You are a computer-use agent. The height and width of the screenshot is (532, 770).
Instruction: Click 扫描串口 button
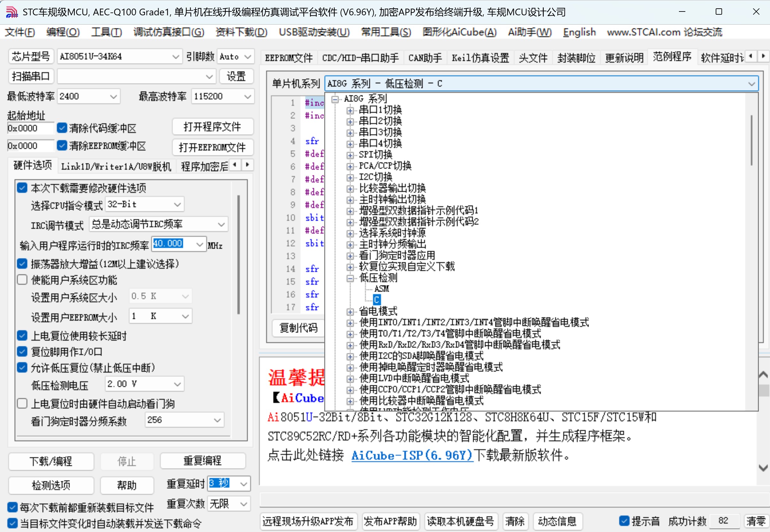(x=31, y=77)
